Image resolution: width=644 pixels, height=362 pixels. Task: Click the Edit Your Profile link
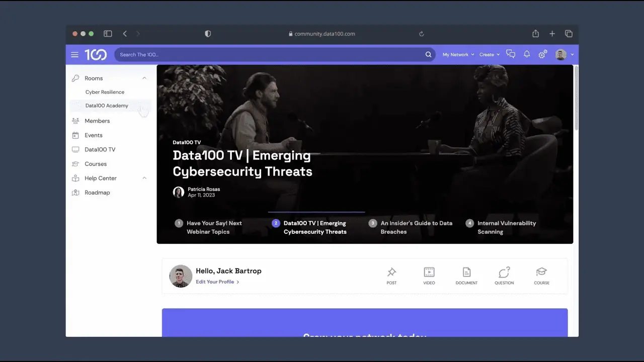[x=217, y=282]
